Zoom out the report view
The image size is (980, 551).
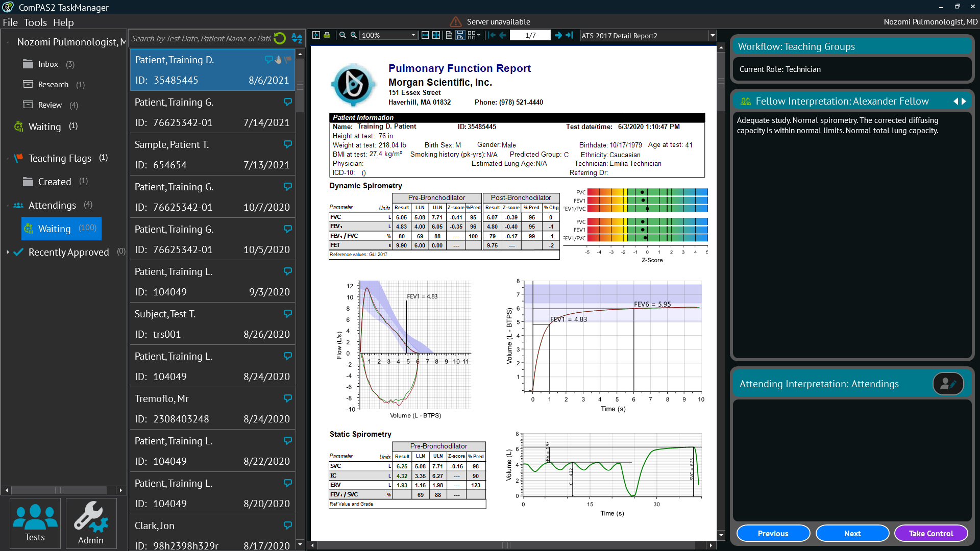pos(343,35)
